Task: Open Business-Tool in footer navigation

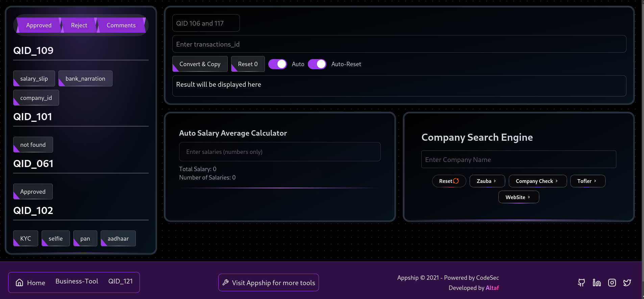Action: pyautogui.click(x=77, y=281)
